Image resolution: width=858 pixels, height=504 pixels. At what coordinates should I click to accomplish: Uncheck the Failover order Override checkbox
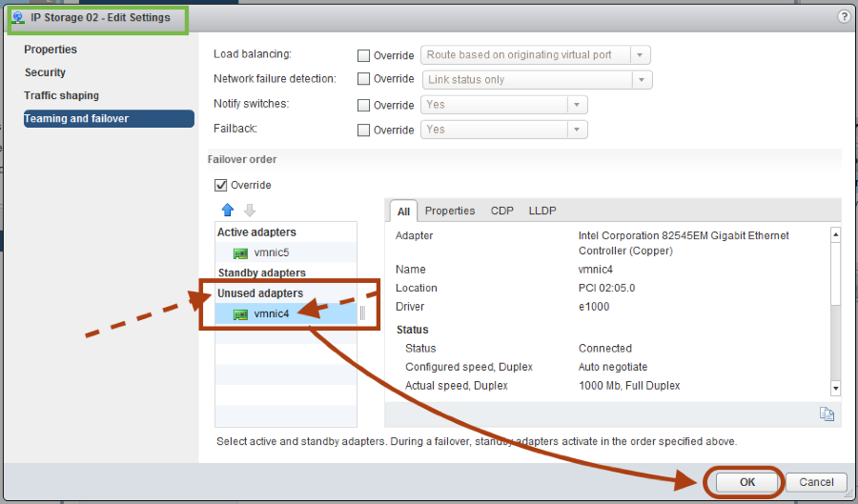click(x=221, y=185)
